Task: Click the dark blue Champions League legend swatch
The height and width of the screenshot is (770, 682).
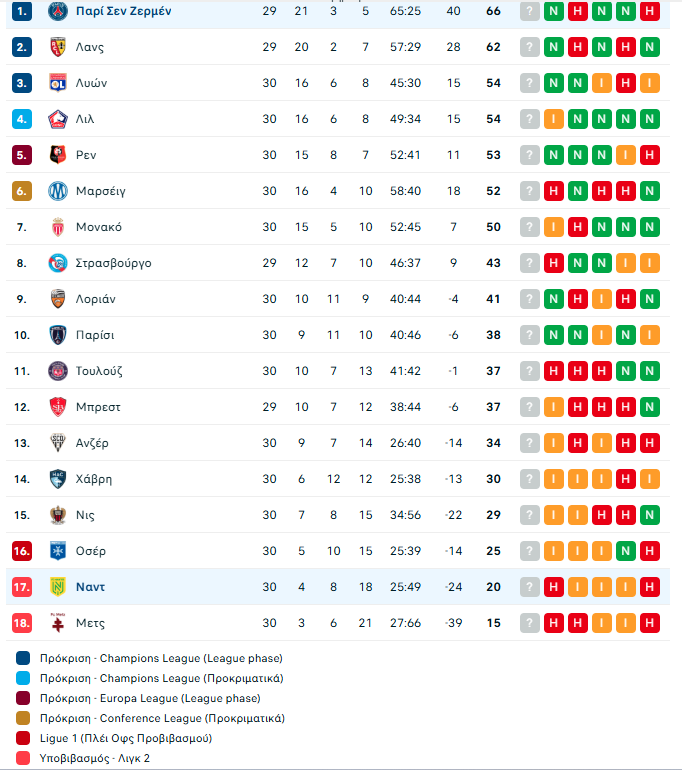Action: point(24,659)
